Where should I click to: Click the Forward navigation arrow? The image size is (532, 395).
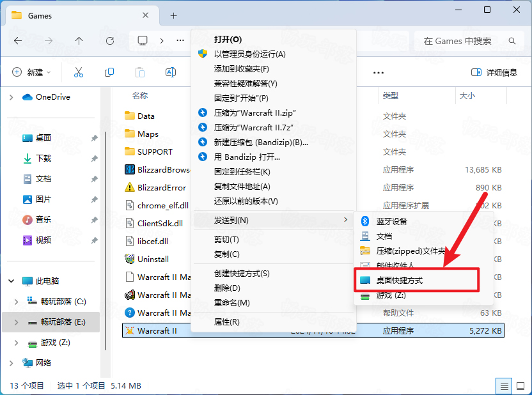pos(49,41)
